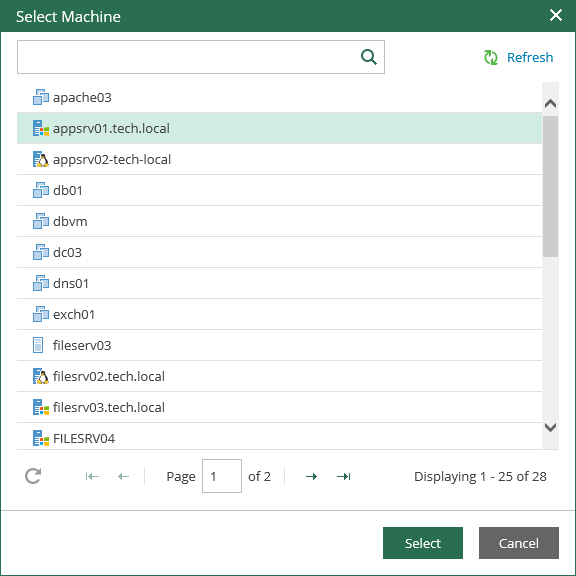Screen dimensions: 576x576
Task: Click the scroll up chevron in list
Action: tap(550, 104)
